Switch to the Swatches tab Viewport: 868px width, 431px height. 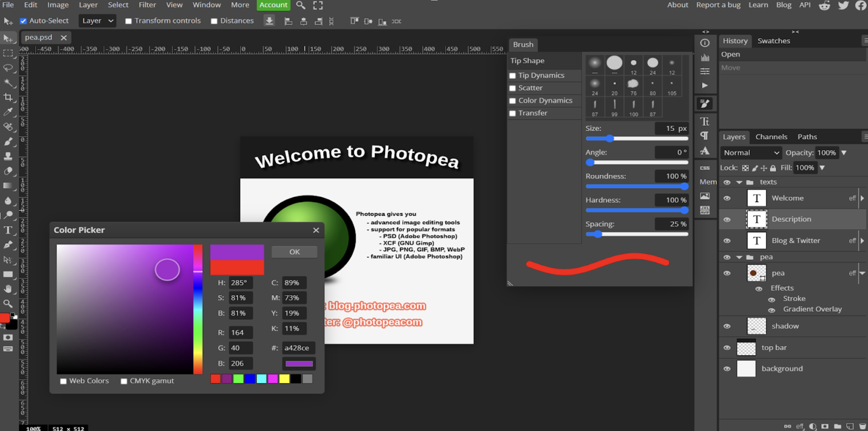click(773, 41)
